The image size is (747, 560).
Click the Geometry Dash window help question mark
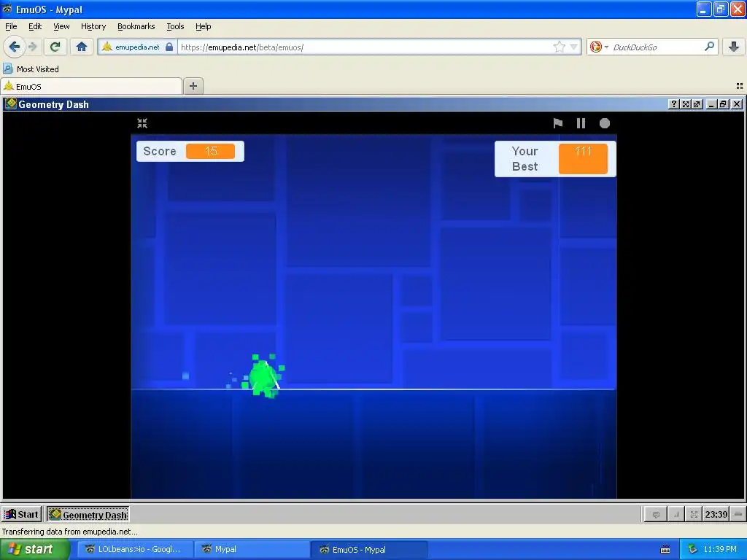click(x=673, y=104)
